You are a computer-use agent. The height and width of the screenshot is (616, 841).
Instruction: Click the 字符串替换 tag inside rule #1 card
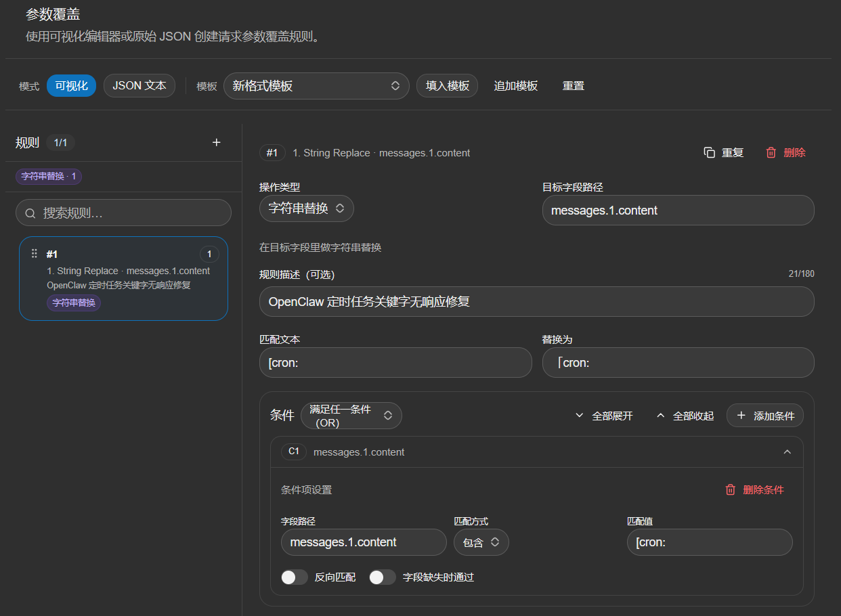click(74, 303)
